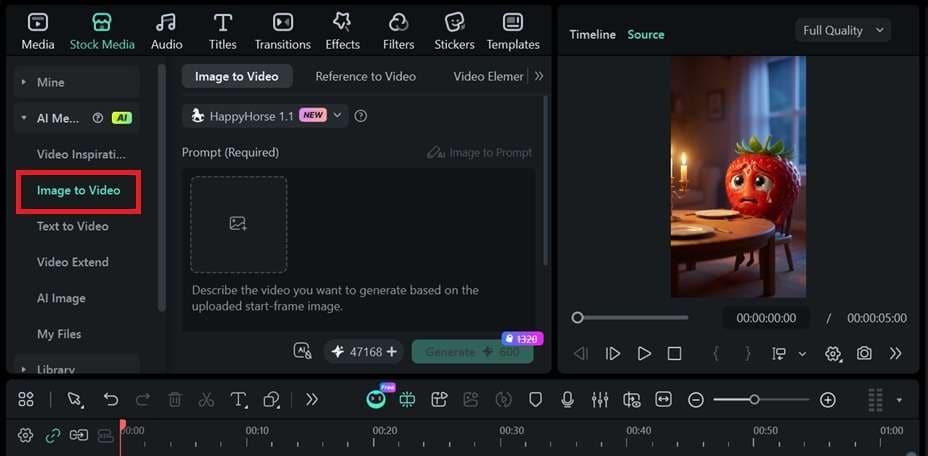The image size is (928, 456).
Task: Split clip with scissors icon
Action: (x=206, y=400)
